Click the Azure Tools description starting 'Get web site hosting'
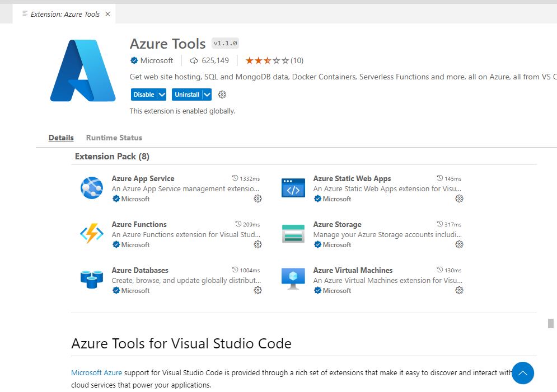Screen dimensions: 557x392 tap(343, 77)
